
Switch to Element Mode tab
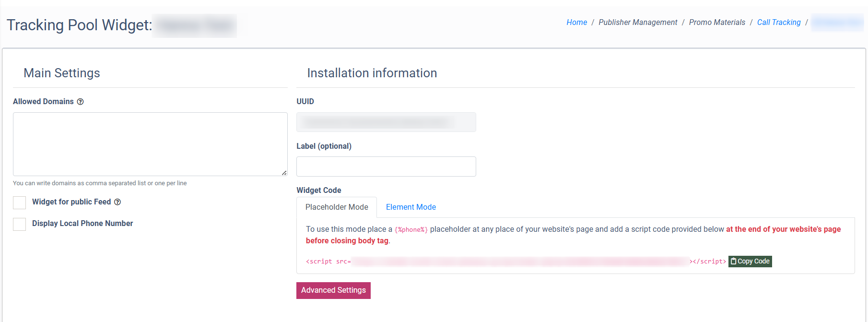click(411, 207)
